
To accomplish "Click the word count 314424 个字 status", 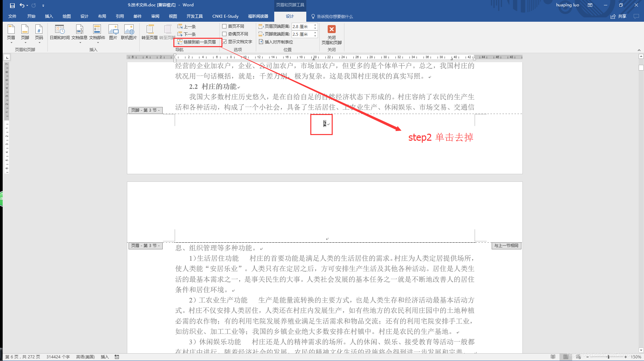I will pos(58,357).
